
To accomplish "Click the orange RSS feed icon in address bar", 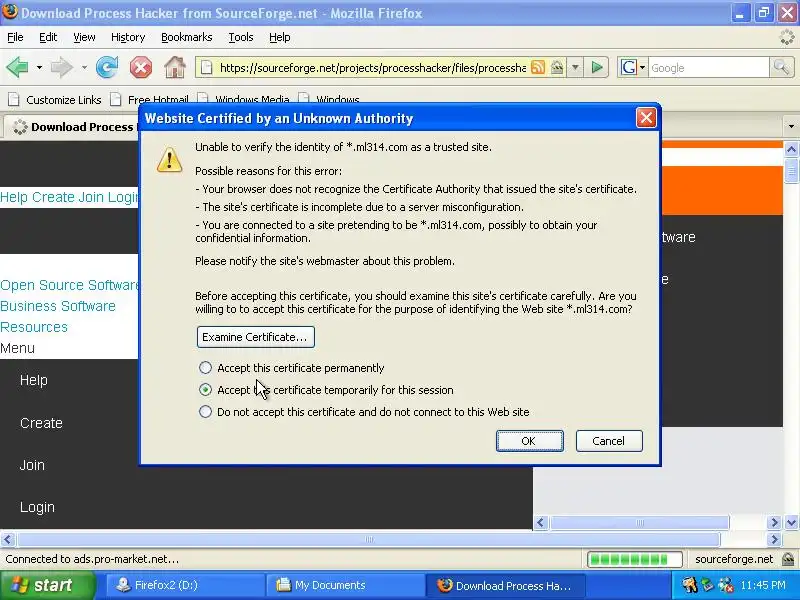I will click(538, 67).
